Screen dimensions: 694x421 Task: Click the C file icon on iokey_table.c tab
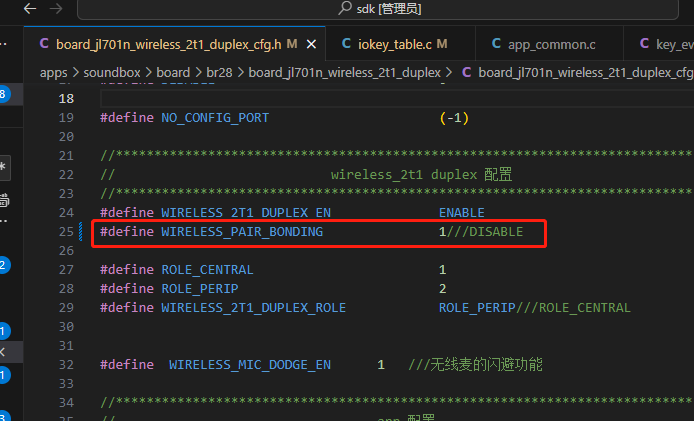click(x=347, y=43)
